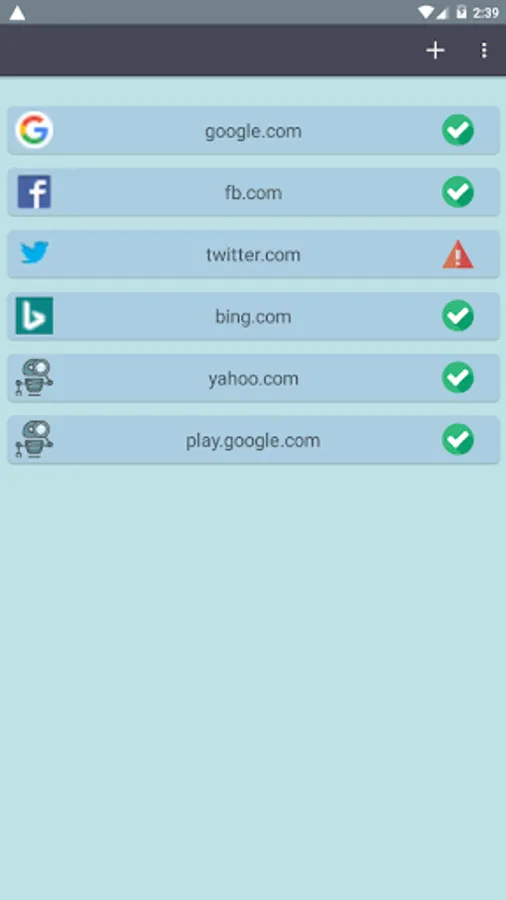Open the fb.com entry
This screenshot has width=506, height=900.
[253, 192]
